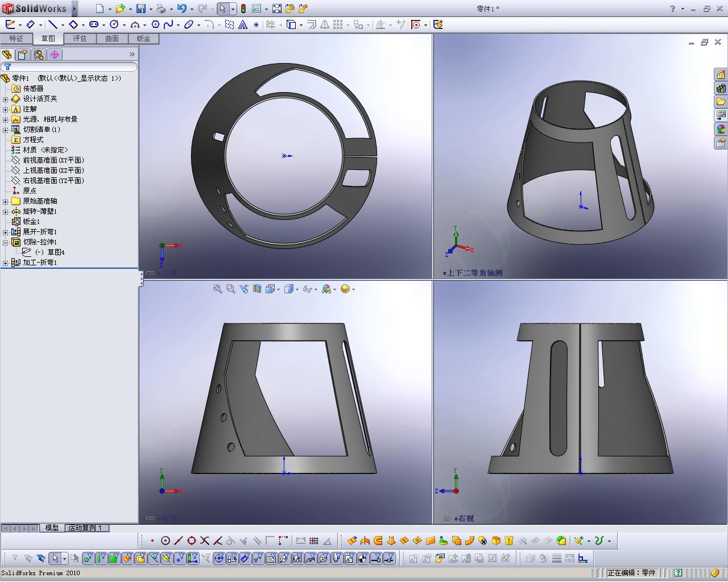Switch to the 特征 tab

coord(16,39)
